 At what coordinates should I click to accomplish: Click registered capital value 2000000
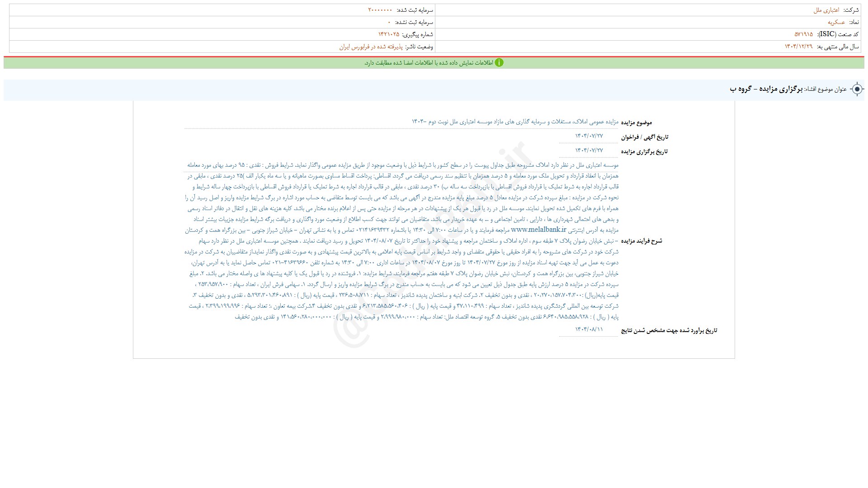click(380, 10)
